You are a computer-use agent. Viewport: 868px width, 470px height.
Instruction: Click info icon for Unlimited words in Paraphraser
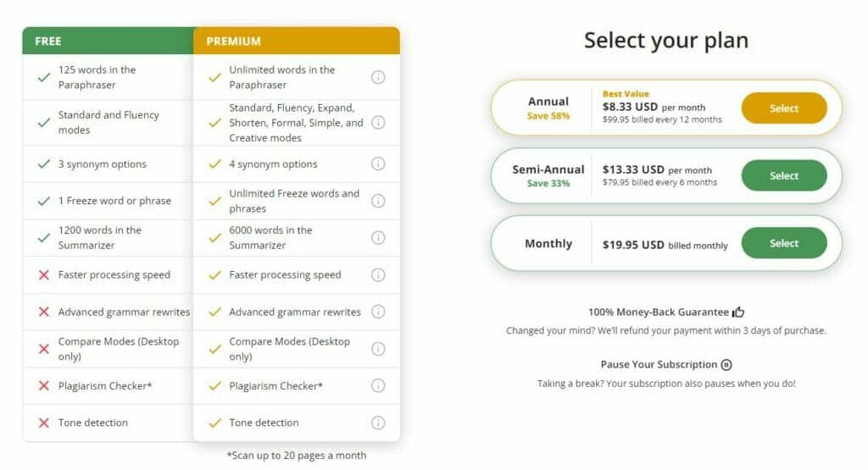click(x=378, y=77)
